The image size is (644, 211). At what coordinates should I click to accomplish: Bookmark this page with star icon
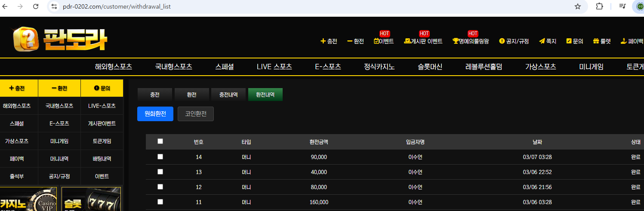[578, 6]
